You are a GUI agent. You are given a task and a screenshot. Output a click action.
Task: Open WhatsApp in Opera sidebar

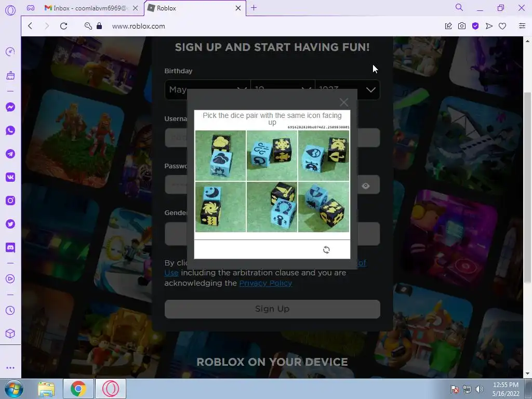coord(10,130)
